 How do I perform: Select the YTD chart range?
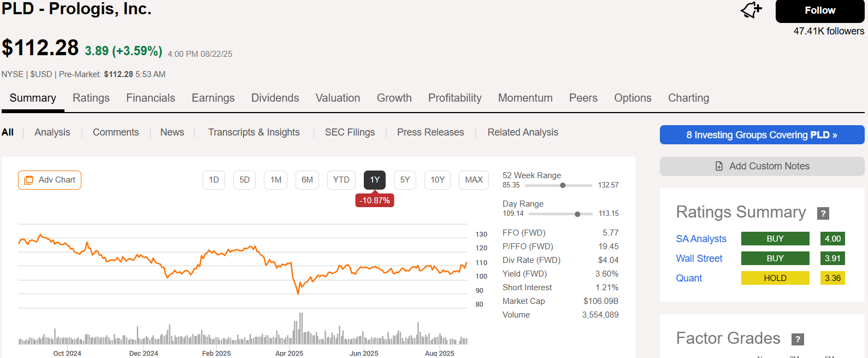[x=341, y=180]
